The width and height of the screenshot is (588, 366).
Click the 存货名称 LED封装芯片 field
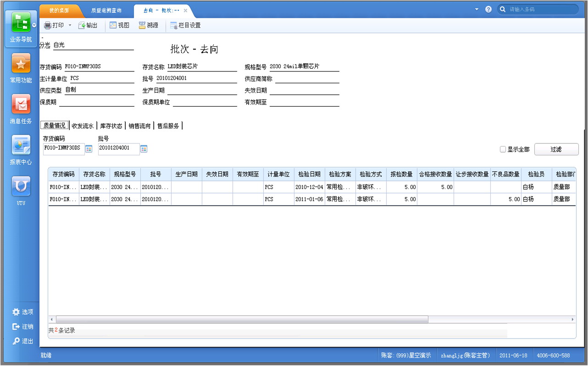[x=202, y=67]
